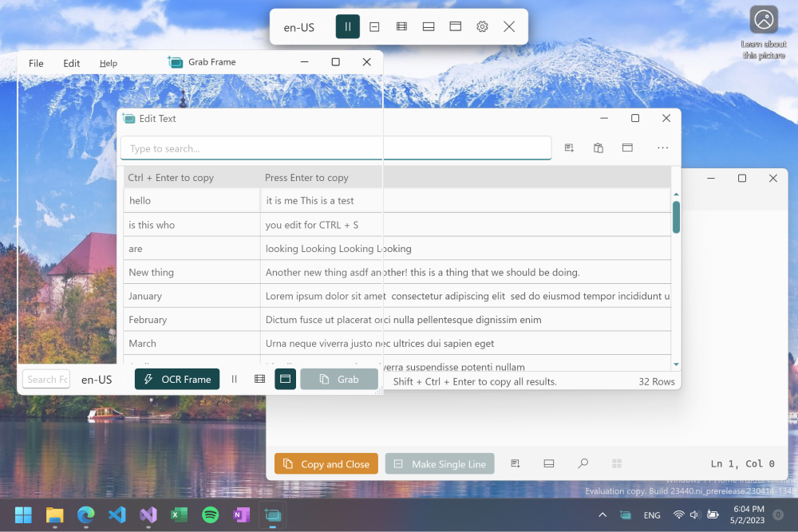The height and width of the screenshot is (532, 798).
Task: Click the magnifier icon beside Make Single Line
Action: pos(583,463)
